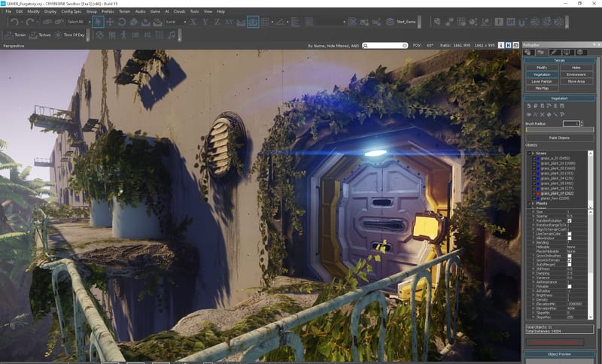Click the viewport search input field
Image resolution: width=602 pixels, height=364 pixels.
coord(385,45)
